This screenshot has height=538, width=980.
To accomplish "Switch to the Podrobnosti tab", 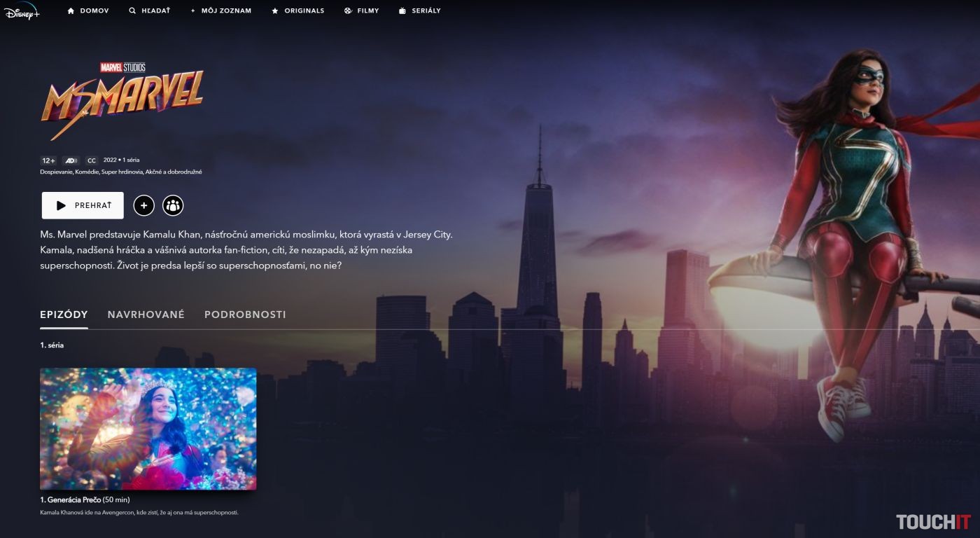I will 245,315.
